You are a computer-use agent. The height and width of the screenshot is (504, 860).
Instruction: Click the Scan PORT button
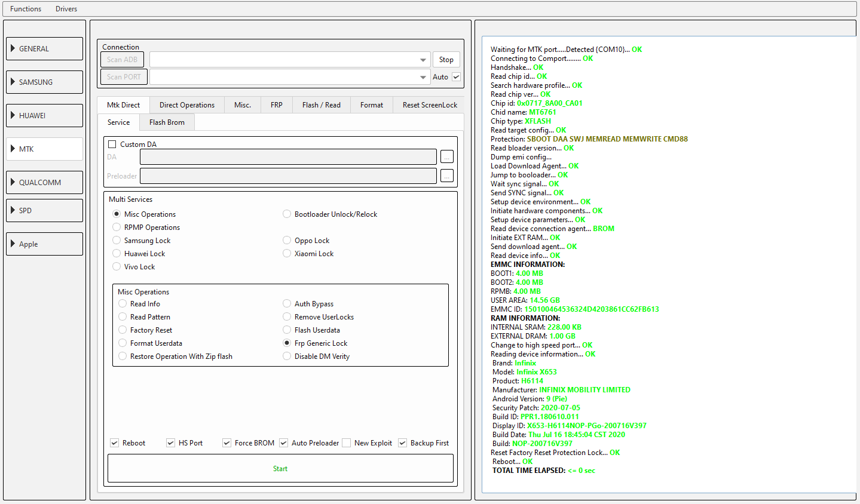tap(124, 77)
